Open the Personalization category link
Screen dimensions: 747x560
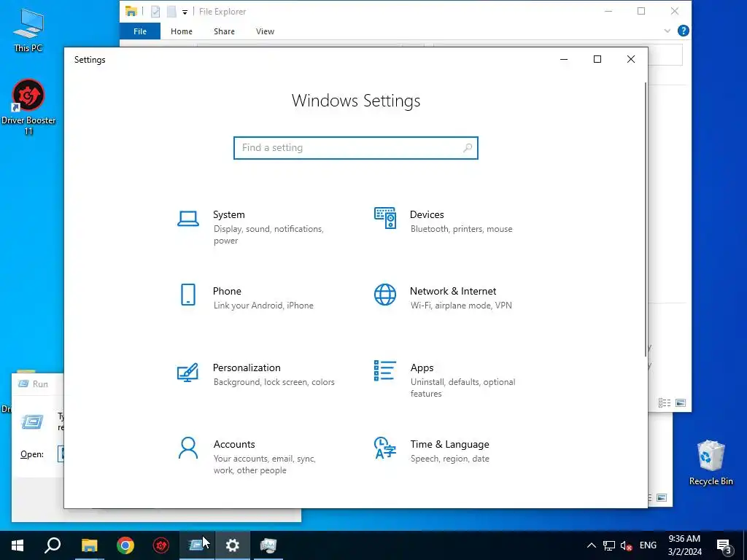click(247, 368)
